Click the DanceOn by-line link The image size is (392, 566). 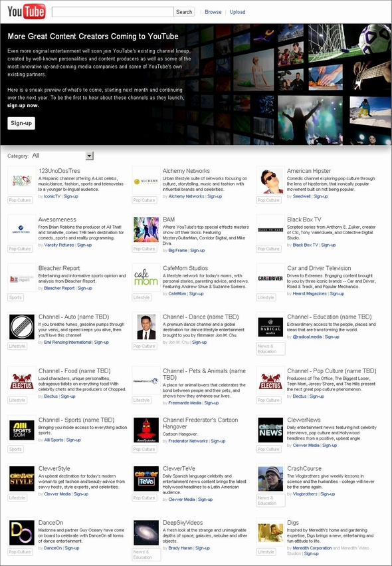tap(52, 548)
